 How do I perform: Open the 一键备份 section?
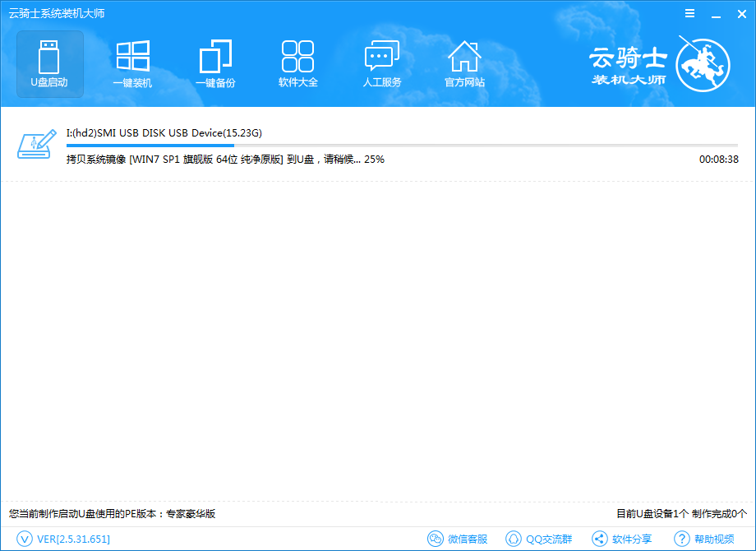click(x=215, y=64)
